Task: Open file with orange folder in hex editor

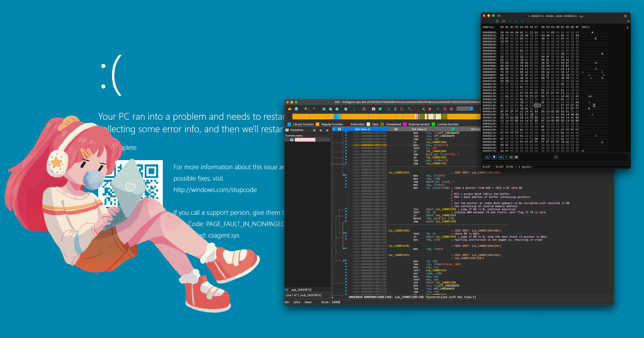Action: pyautogui.click(x=503, y=21)
